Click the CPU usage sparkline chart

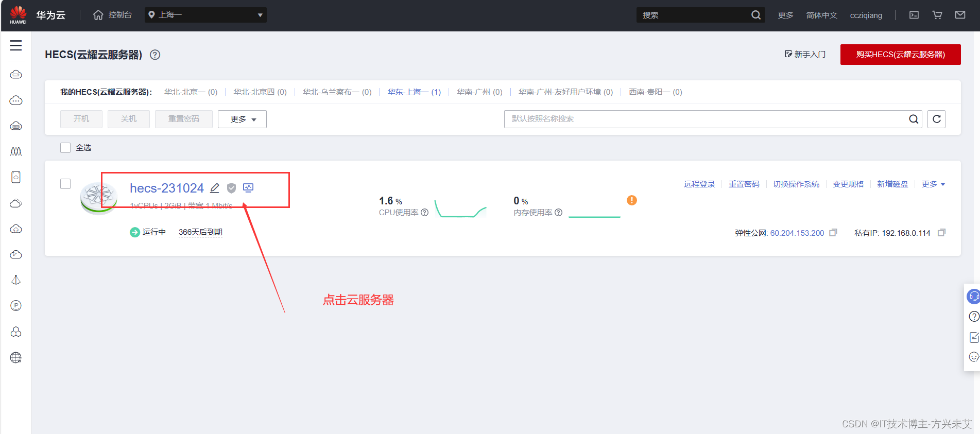click(460, 209)
